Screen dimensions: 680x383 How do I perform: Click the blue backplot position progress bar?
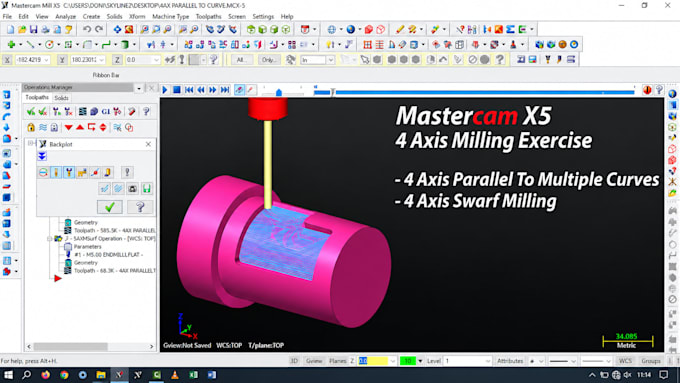pyautogui.click(x=474, y=92)
